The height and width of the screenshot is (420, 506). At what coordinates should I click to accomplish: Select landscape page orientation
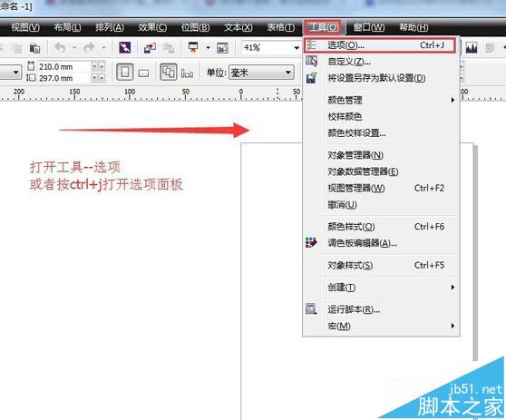[143, 73]
